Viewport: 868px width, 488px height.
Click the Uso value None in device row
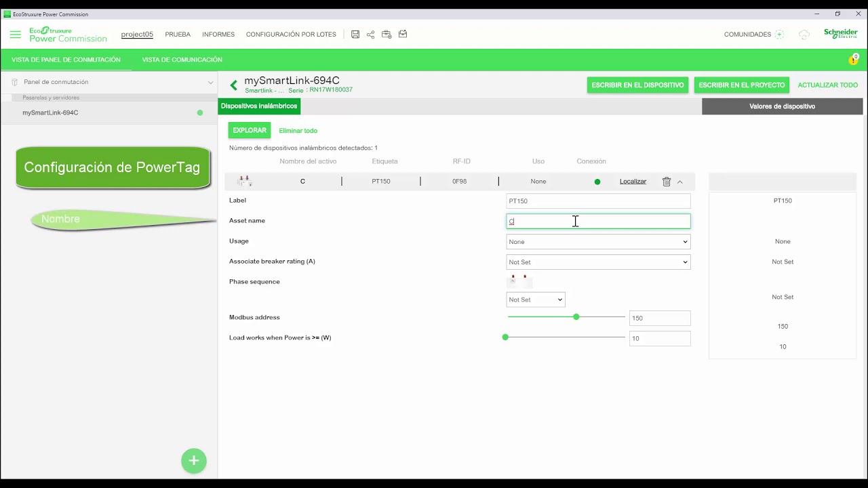(538, 182)
